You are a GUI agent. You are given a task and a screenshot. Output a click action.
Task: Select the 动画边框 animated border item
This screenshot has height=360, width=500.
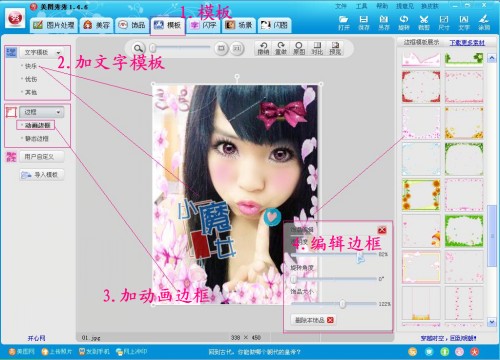coord(37,125)
